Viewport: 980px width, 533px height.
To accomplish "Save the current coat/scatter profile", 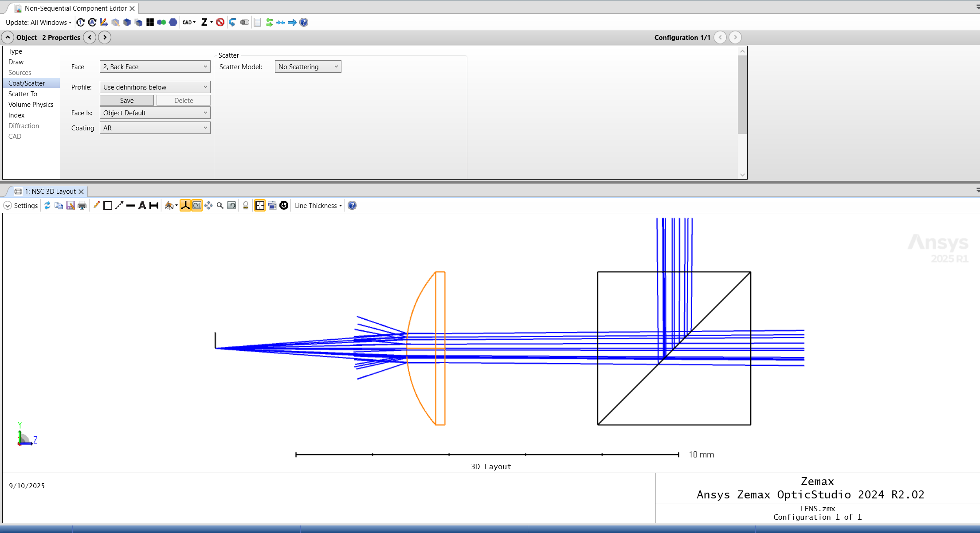I will click(x=126, y=100).
